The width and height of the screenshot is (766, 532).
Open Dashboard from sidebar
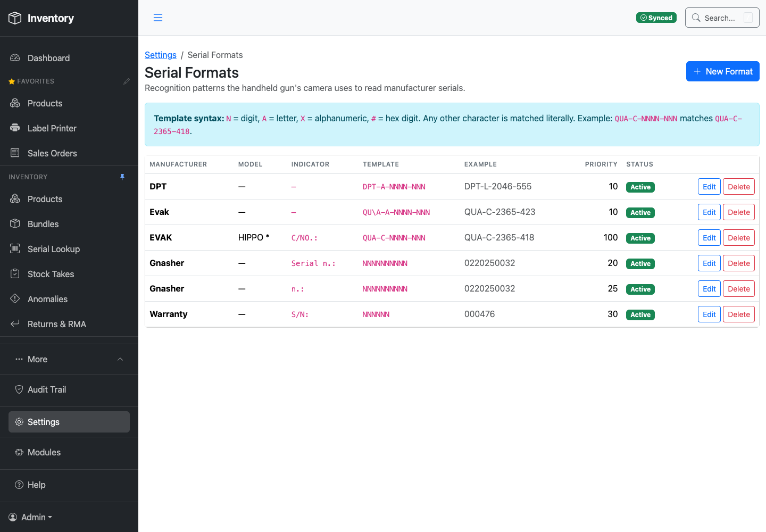click(x=69, y=58)
